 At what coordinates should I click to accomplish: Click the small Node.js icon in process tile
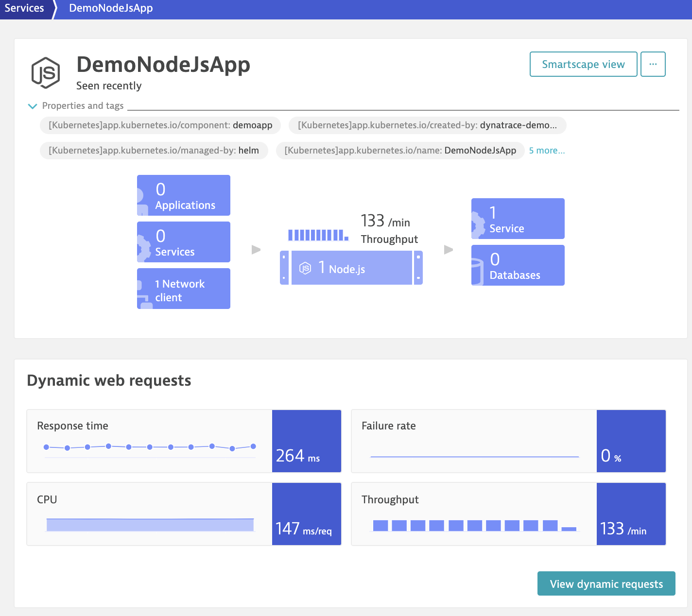coord(305,268)
